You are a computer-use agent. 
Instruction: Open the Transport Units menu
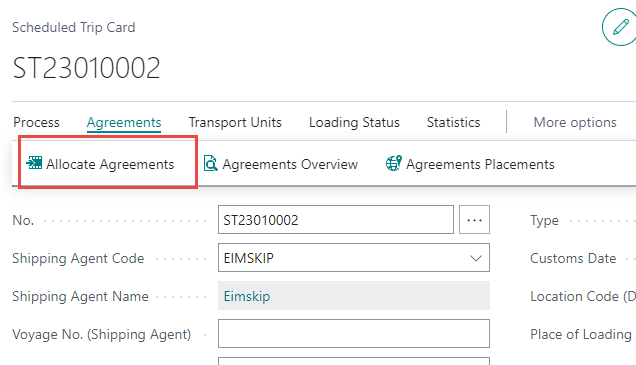pyautogui.click(x=235, y=122)
